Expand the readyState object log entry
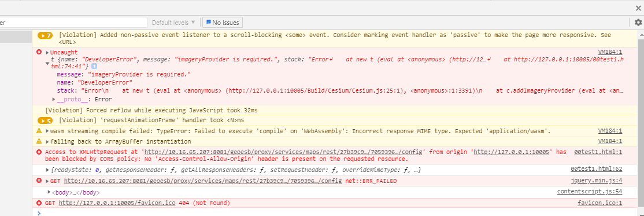 47,170
